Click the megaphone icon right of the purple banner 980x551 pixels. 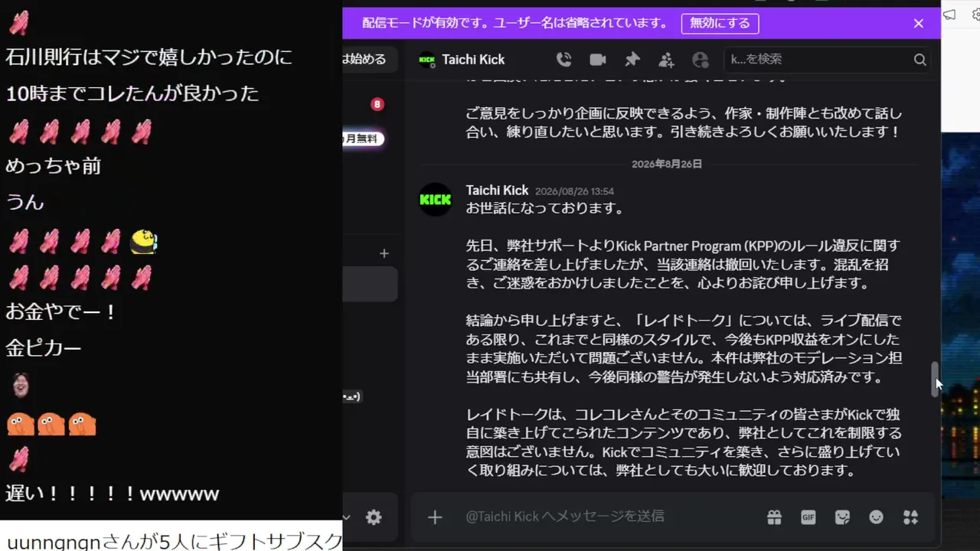[950, 15]
